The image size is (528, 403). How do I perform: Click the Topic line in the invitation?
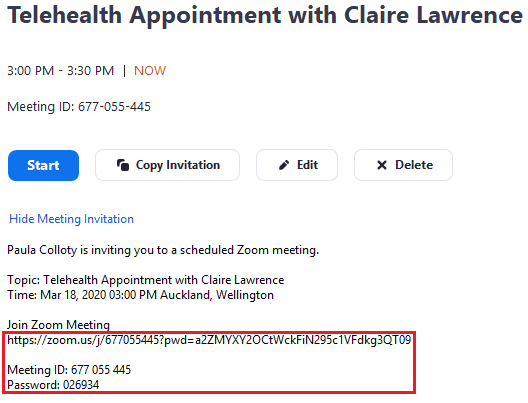145,280
